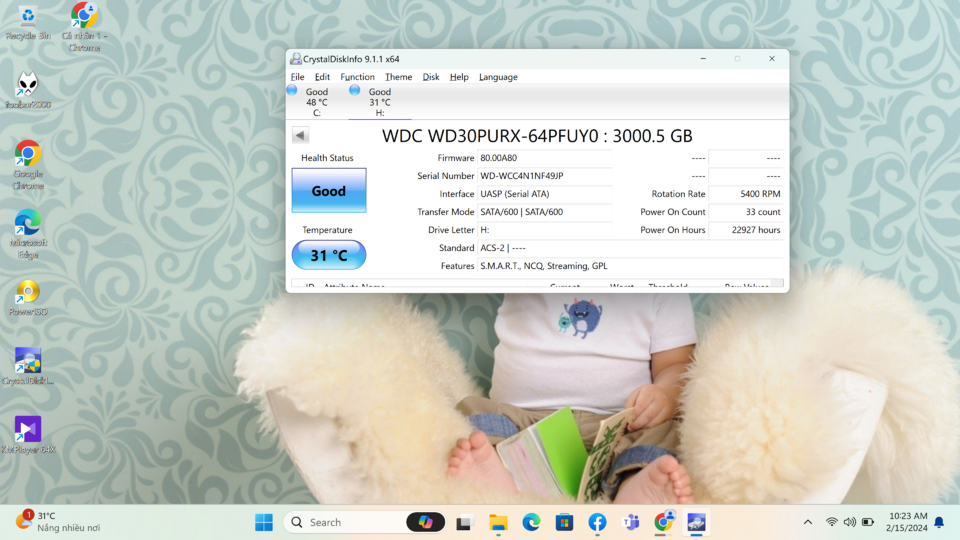Click the previous disk arrow button

tap(300, 135)
